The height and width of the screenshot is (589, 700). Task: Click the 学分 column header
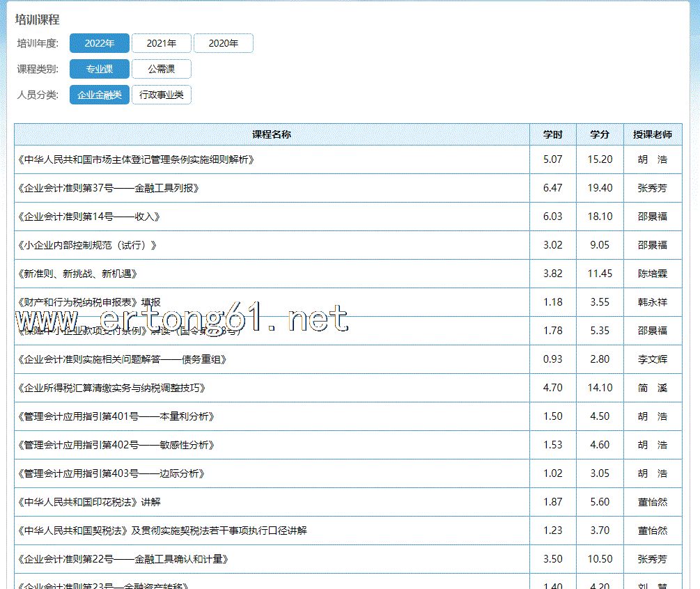point(600,134)
